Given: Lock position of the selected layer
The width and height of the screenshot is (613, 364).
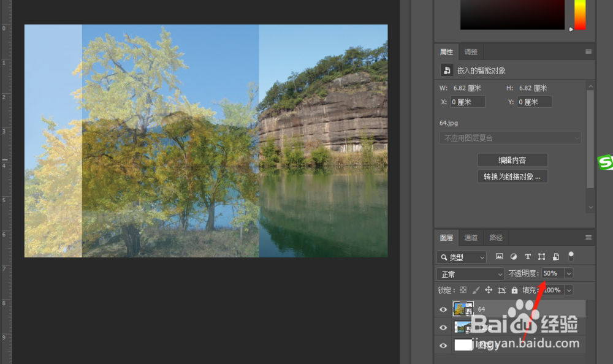Looking at the screenshot, I should pos(489,290).
